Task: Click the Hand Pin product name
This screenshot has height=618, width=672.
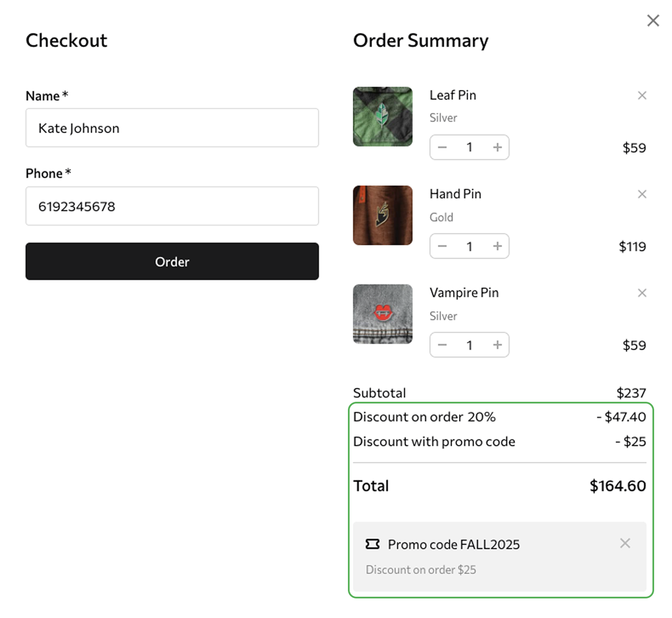Action: point(455,194)
